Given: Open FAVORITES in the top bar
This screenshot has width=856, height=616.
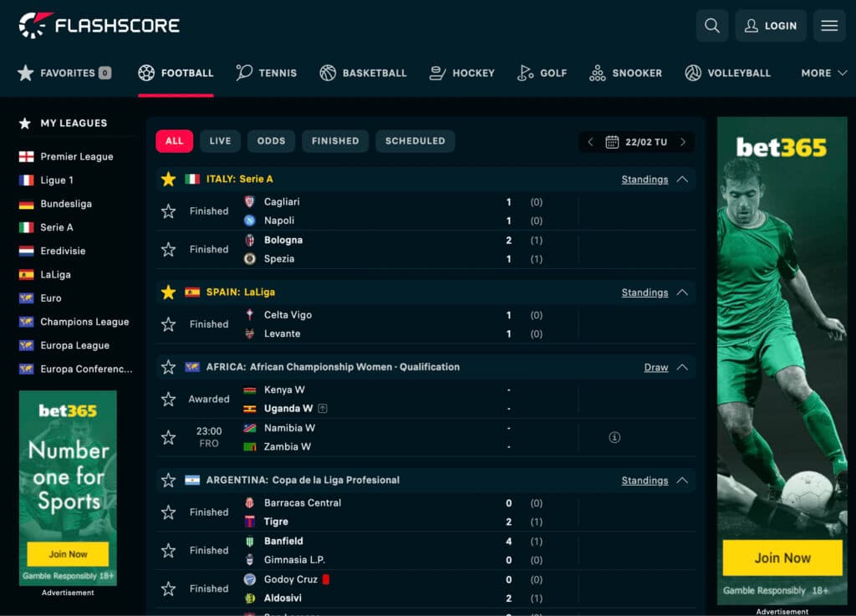Looking at the screenshot, I should click(64, 73).
